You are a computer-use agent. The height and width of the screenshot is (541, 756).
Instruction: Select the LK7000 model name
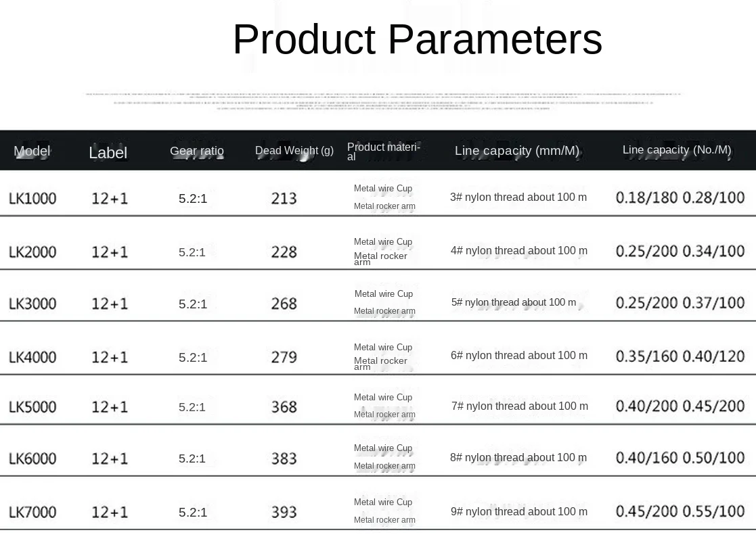[x=32, y=512]
